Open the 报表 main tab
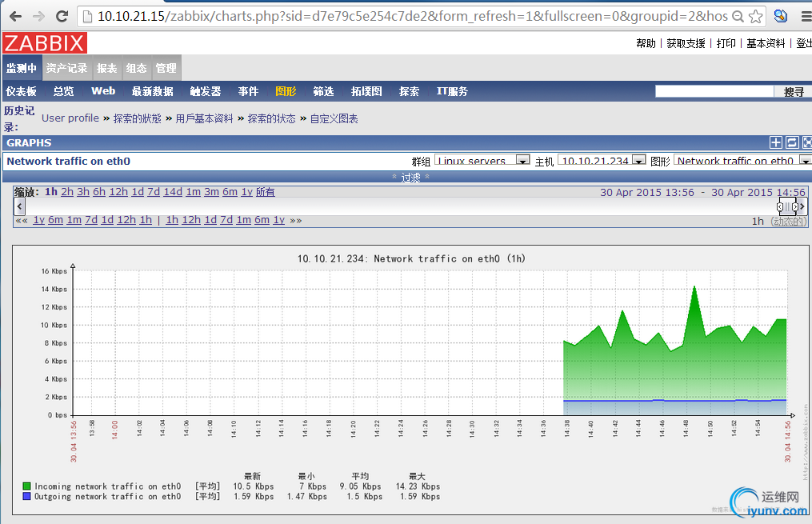Viewport: 812px width, 524px height. 106,68
